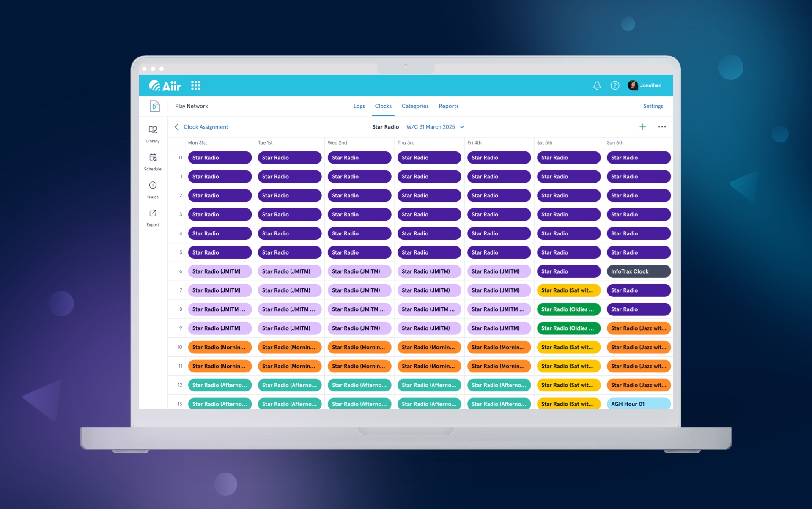Open Settings link
812x509 pixels.
[653, 106]
